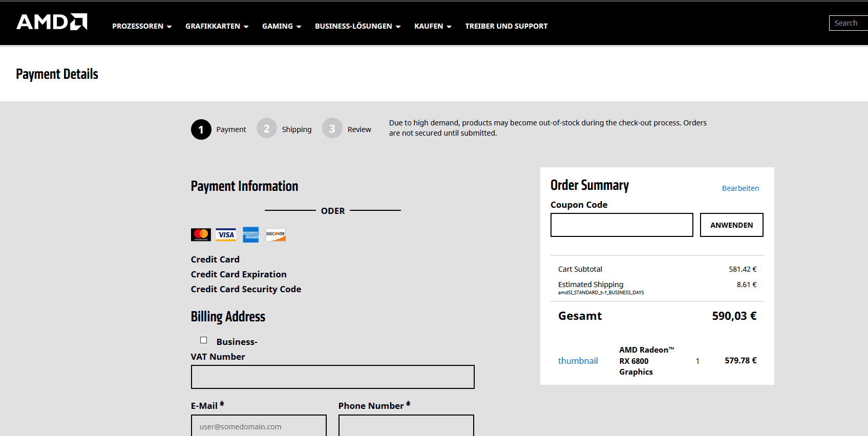Image resolution: width=868 pixels, height=436 pixels.
Task: Select step 2 Shipping circle
Action: coord(267,128)
